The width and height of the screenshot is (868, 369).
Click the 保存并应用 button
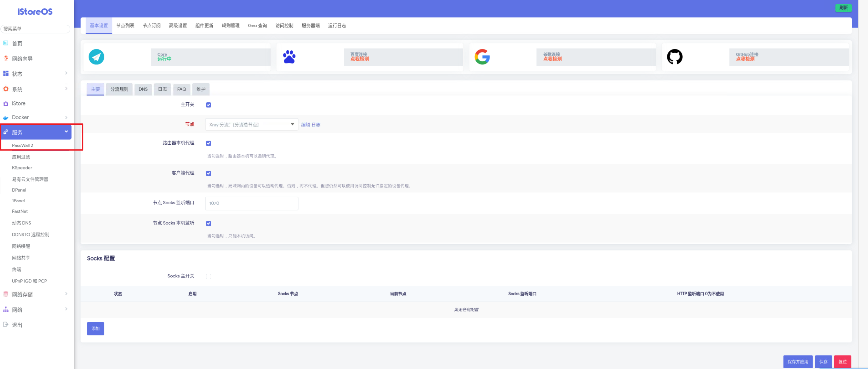click(798, 362)
